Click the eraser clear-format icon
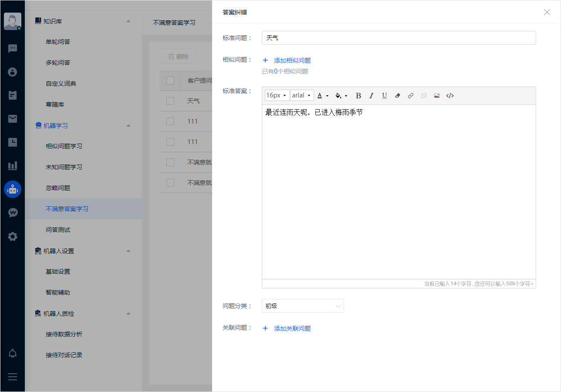 point(397,96)
